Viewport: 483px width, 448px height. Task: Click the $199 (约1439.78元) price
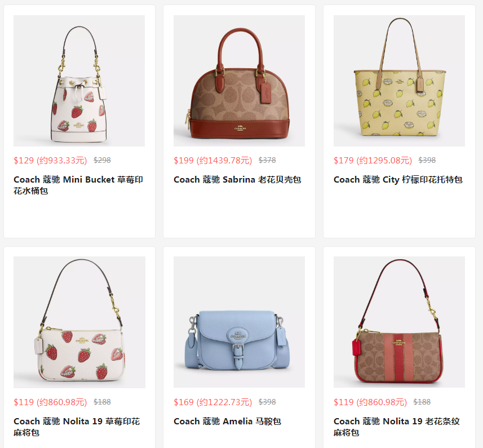pos(213,161)
